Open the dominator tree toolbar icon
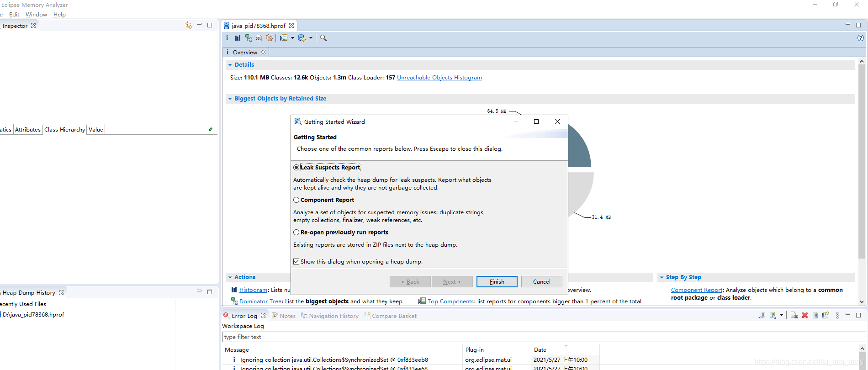 (248, 38)
